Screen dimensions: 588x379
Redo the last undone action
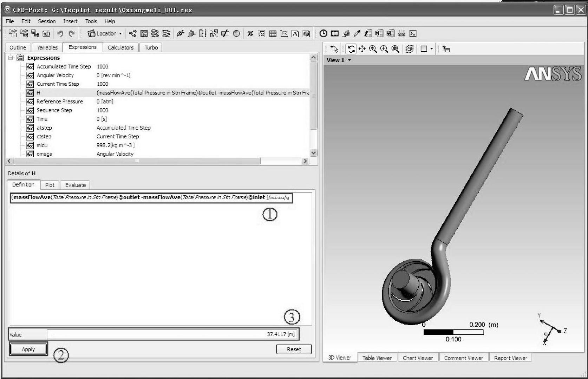point(71,34)
